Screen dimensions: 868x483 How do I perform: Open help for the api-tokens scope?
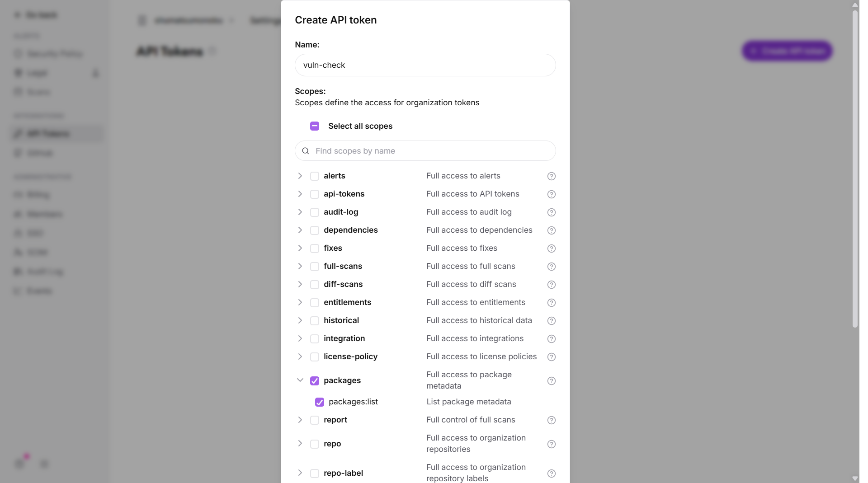(x=551, y=194)
